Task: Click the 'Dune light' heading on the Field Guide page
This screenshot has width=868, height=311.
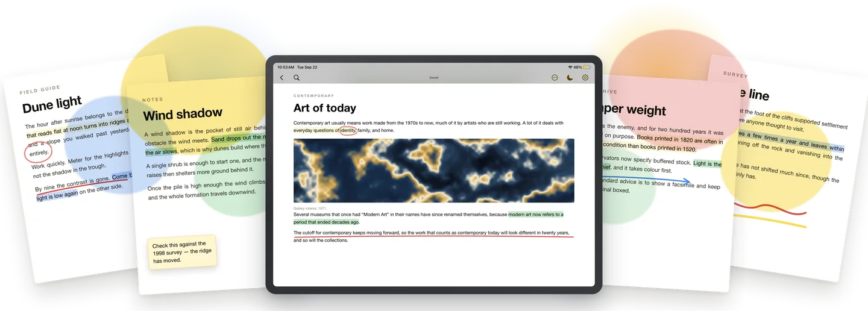Action: pos(52,105)
